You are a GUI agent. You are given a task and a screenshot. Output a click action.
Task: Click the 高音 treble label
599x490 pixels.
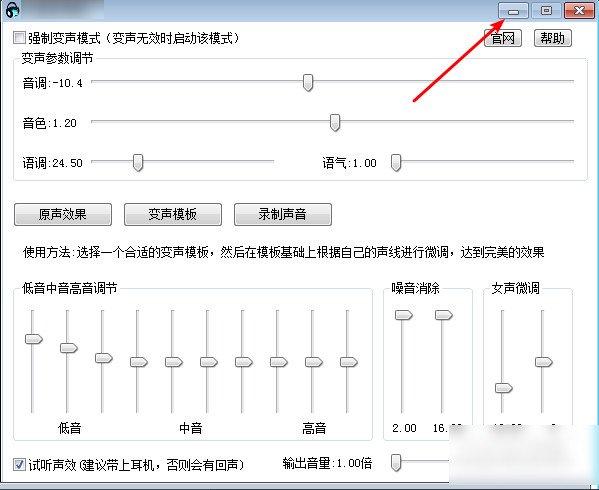(314, 428)
